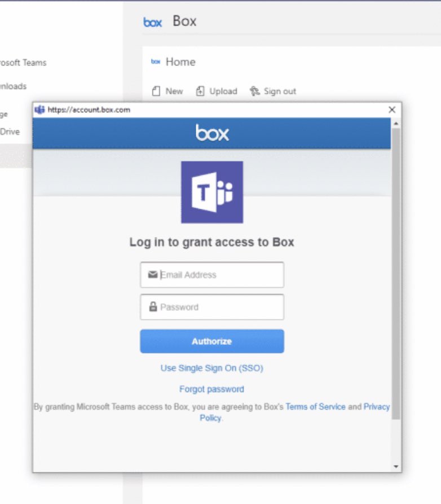Focus the Password input field
The height and width of the screenshot is (504, 441).
[x=212, y=307]
